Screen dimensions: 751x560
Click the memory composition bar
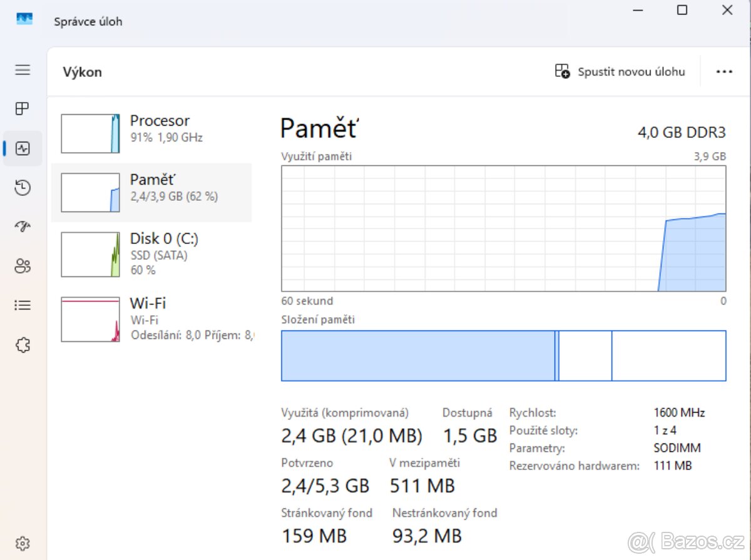pyautogui.click(x=503, y=356)
